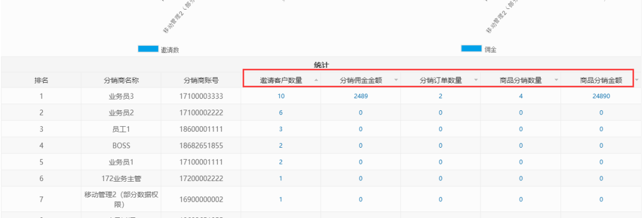Open order count 2 link for 业务员3
Viewport: 644px width, 218px height.
(441, 96)
